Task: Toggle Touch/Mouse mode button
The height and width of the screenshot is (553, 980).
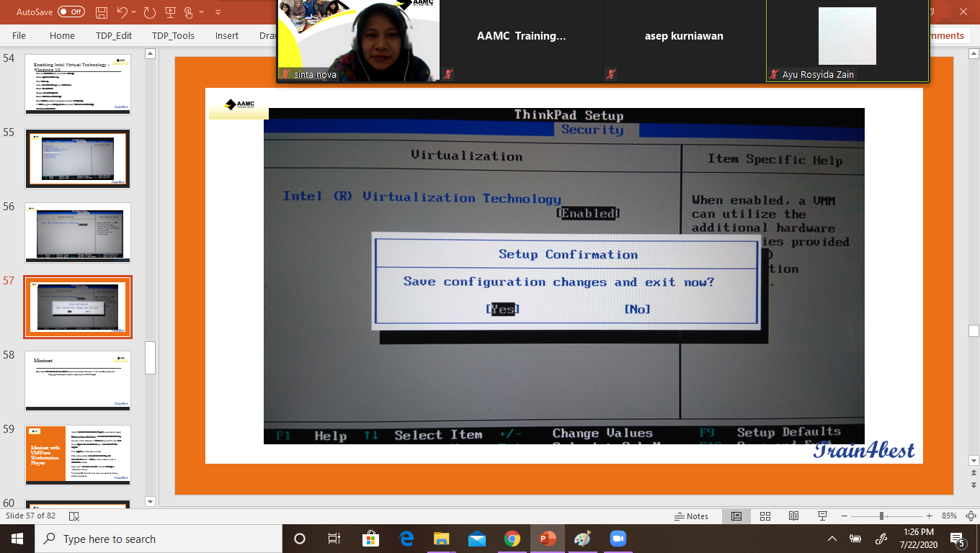Action: (x=190, y=12)
